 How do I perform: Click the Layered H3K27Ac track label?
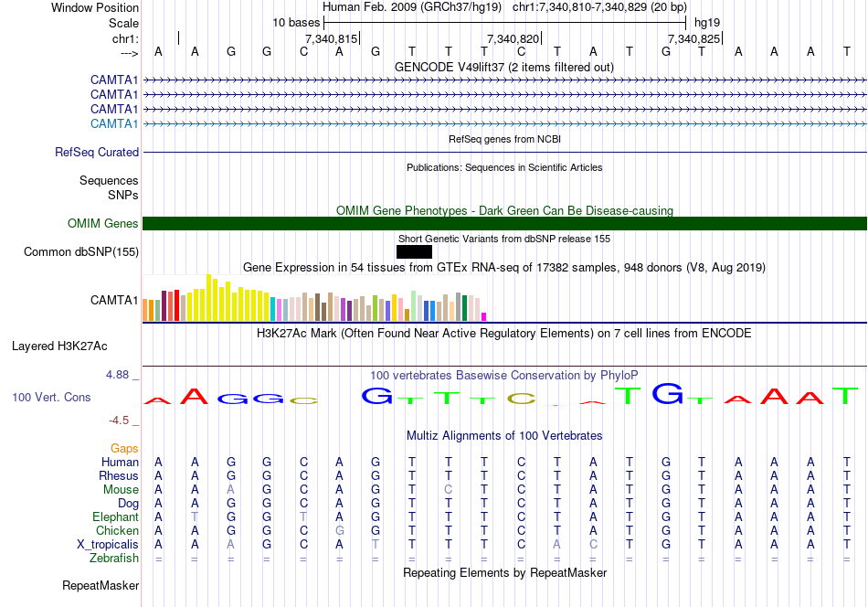pyautogui.click(x=59, y=346)
